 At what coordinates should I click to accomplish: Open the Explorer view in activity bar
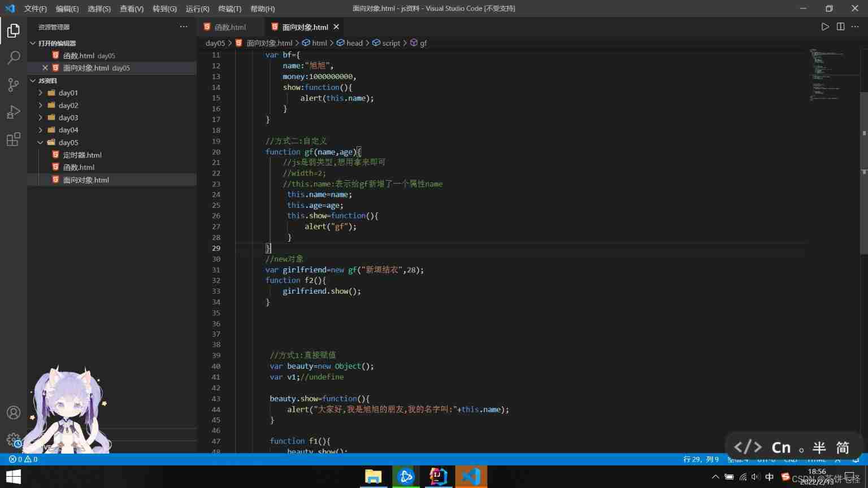14,30
